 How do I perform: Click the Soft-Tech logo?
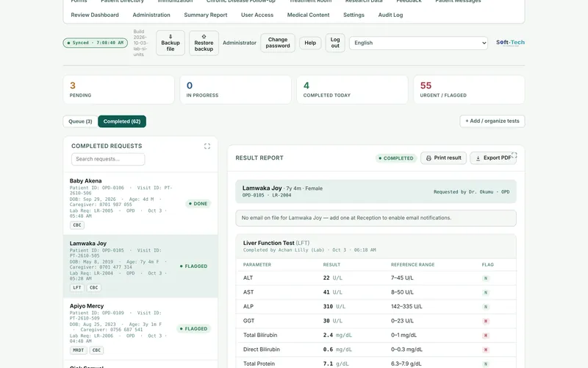tap(510, 43)
